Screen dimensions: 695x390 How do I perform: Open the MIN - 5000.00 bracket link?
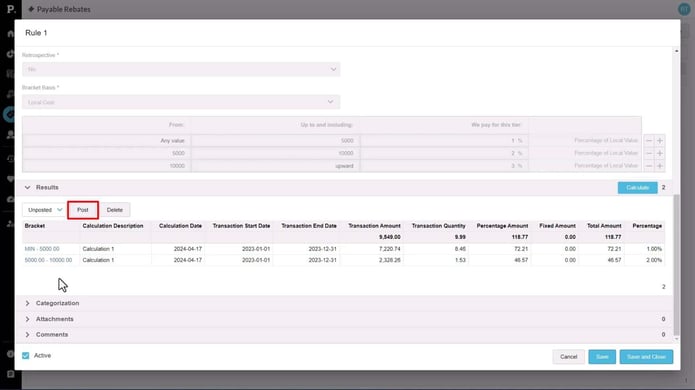click(42, 249)
